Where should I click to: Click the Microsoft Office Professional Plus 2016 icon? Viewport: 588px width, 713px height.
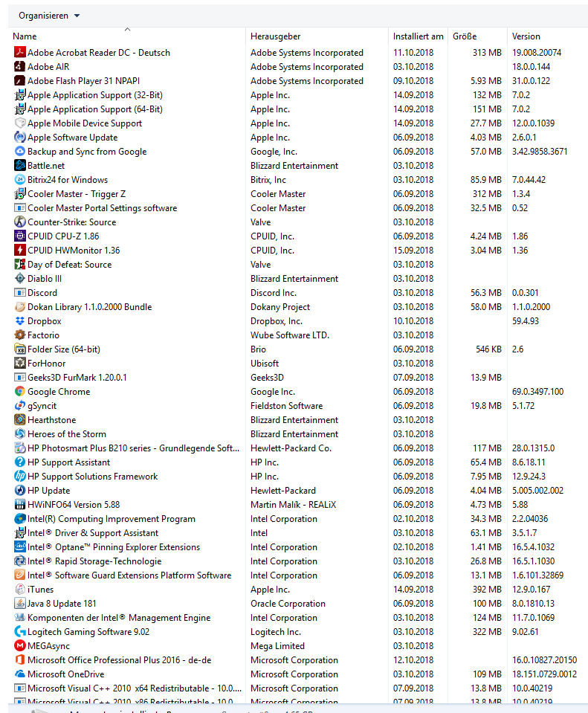19,659
